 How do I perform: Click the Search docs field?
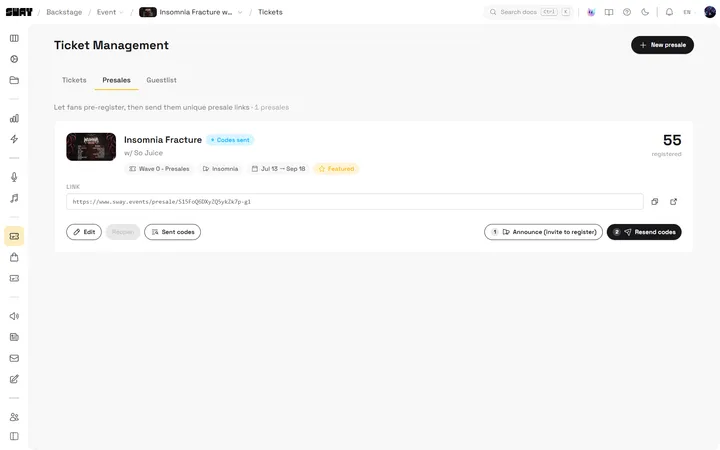(x=529, y=12)
